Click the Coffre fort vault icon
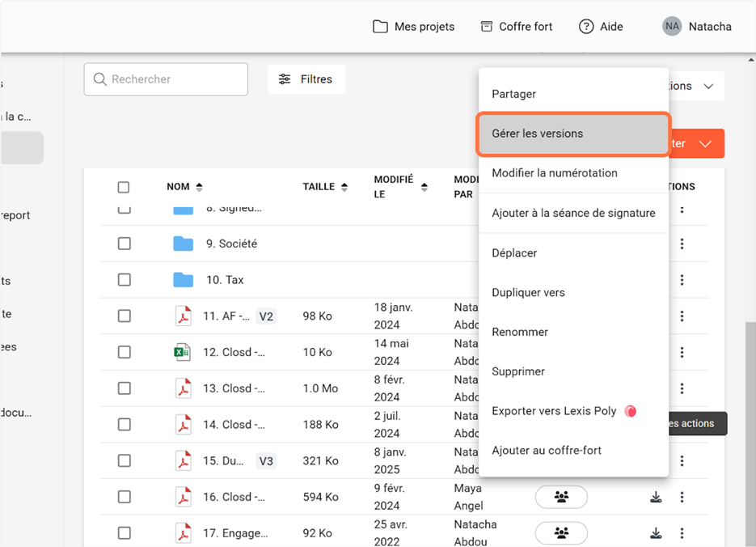The width and height of the screenshot is (756, 547). tap(486, 27)
